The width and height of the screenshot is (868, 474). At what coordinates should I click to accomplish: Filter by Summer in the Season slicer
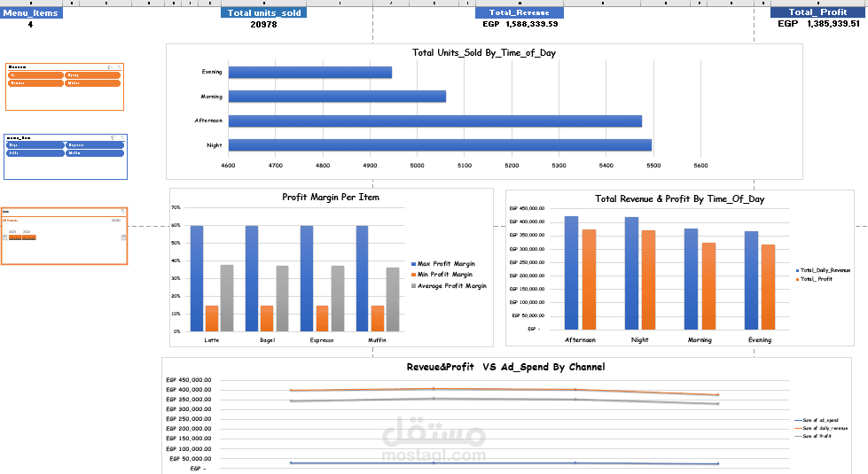click(x=35, y=83)
